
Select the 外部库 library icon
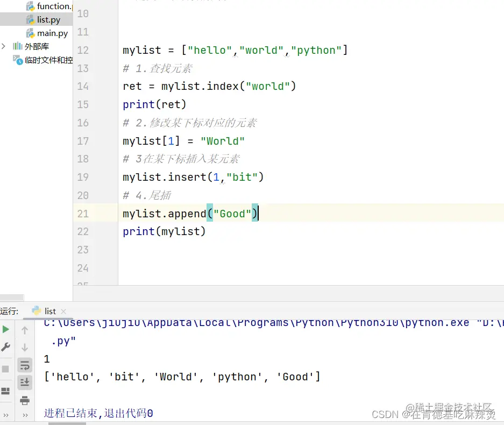(17, 46)
